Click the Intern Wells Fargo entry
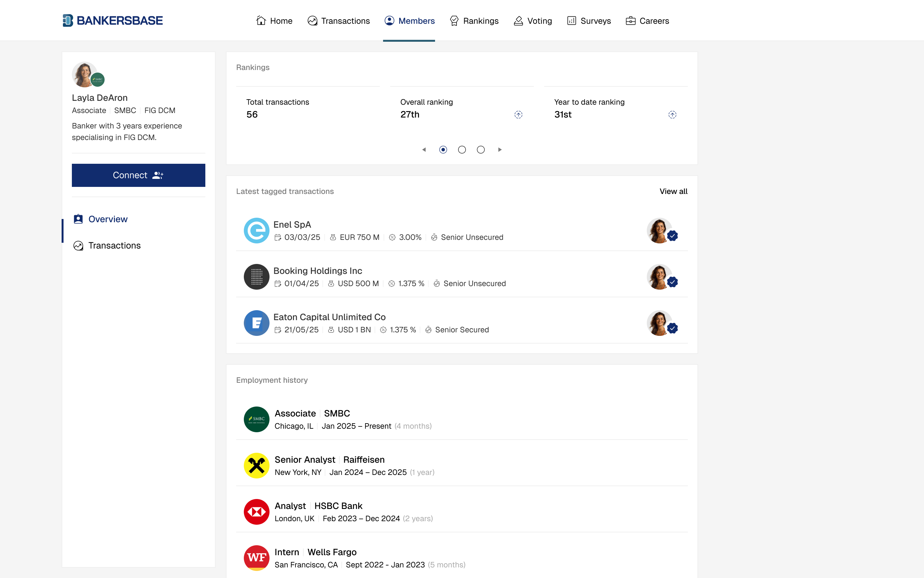 click(x=462, y=558)
